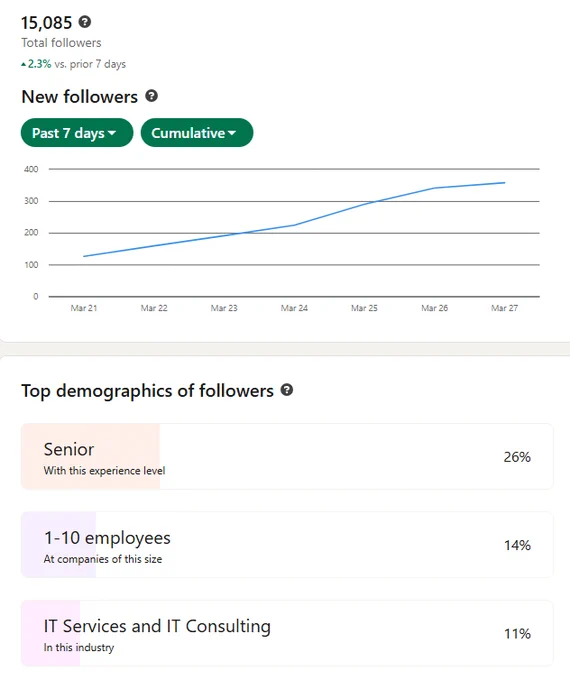
Task: Click the 15,085 total followers number
Action: click(46, 23)
